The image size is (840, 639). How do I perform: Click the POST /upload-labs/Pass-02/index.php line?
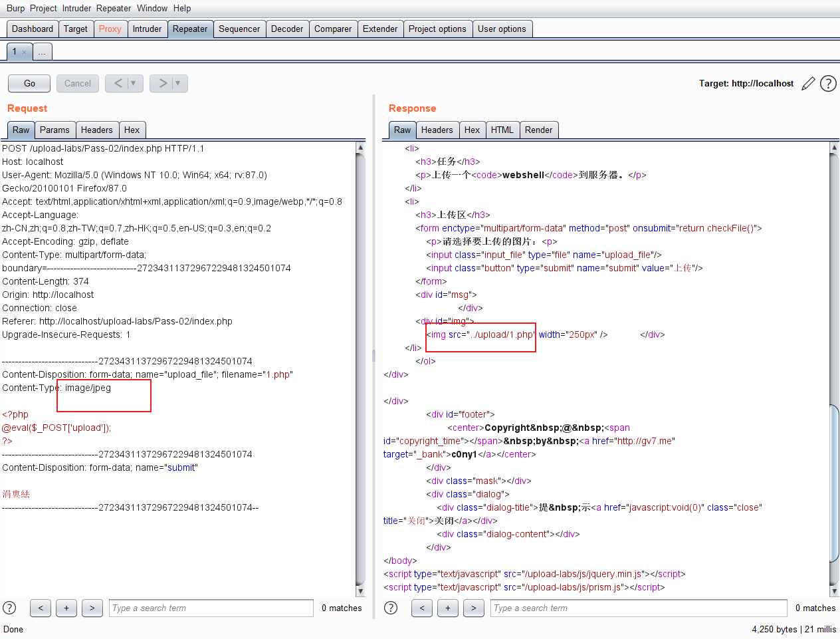103,148
